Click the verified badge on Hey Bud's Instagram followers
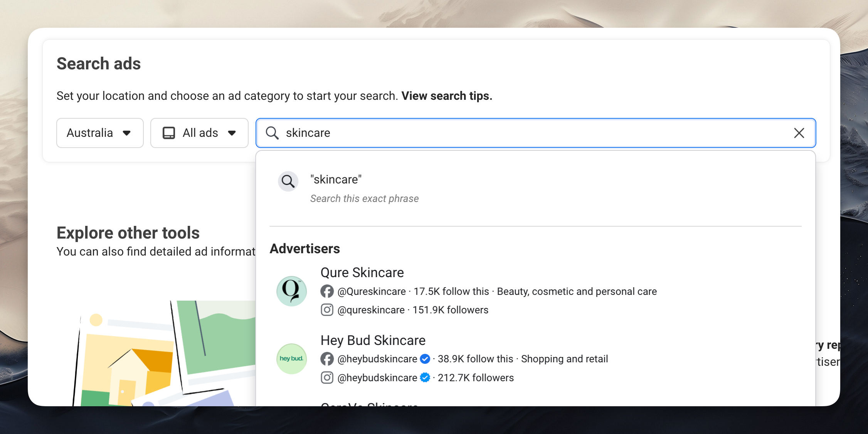The image size is (868, 434). pos(424,377)
